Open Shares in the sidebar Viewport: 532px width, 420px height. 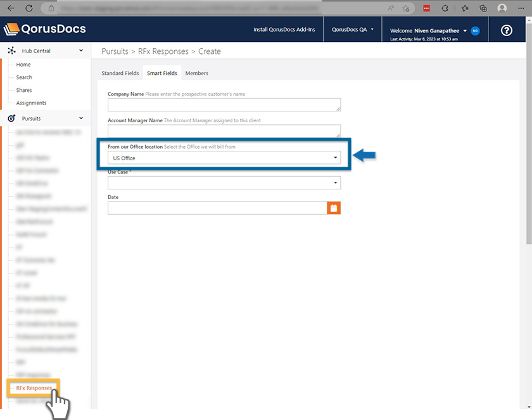coord(24,90)
